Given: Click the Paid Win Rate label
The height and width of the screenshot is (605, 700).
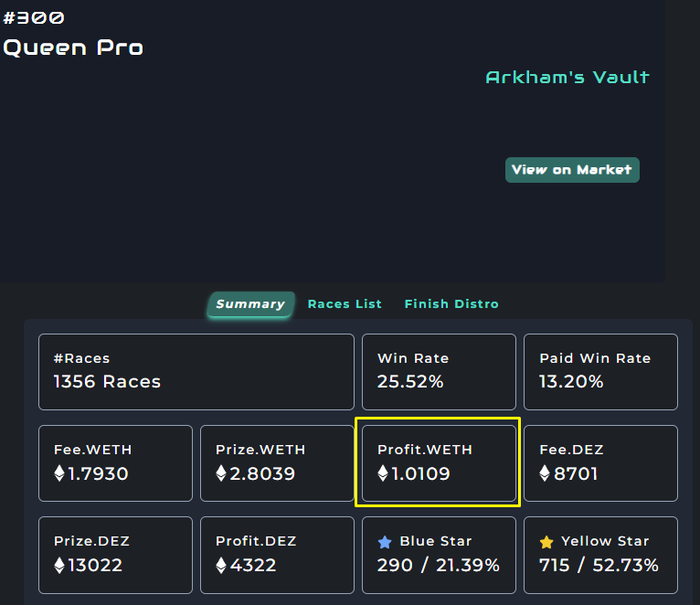Looking at the screenshot, I should pyautogui.click(x=595, y=358).
